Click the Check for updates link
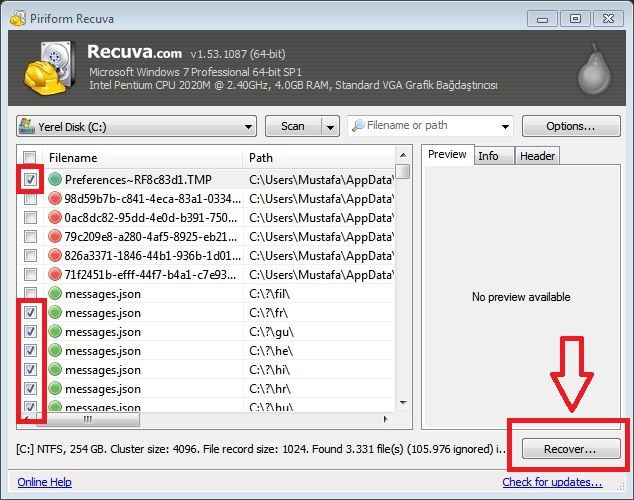The height and width of the screenshot is (500, 634). pos(552,482)
